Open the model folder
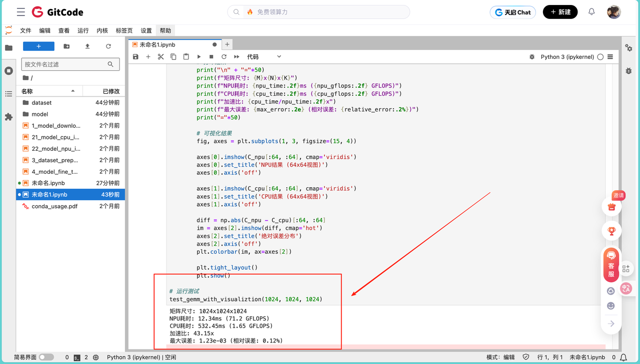This screenshot has height=364, width=640. click(70, 114)
